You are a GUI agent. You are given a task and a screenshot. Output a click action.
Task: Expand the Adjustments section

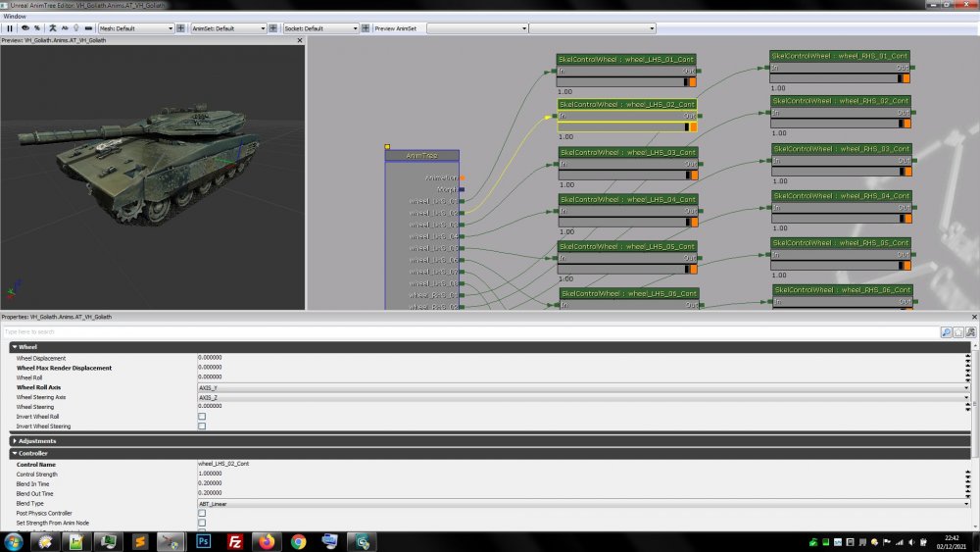coord(35,441)
